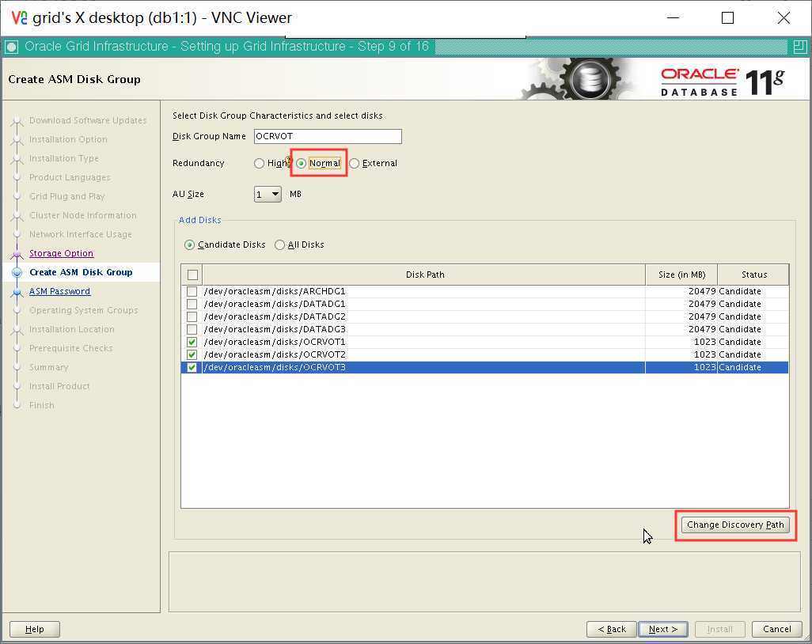Check the DATADG2 disk checkbox
Viewport: 812px width, 644px height.
pyautogui.click(x=192, y=316)
